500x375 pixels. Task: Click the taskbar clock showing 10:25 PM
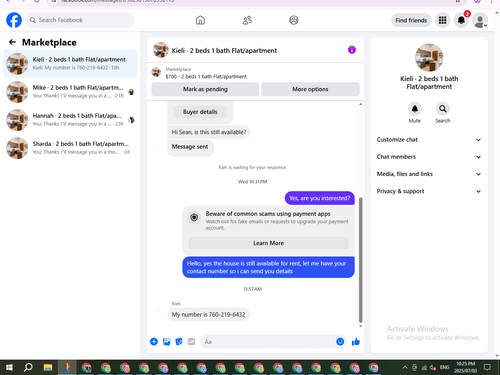[x=466, y=367]
